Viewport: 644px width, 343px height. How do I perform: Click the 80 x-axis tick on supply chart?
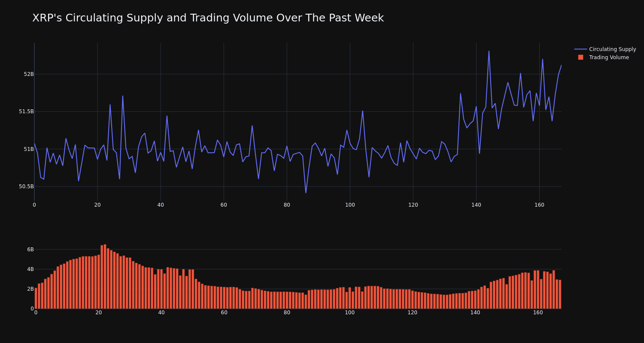[x=287, y=205]
